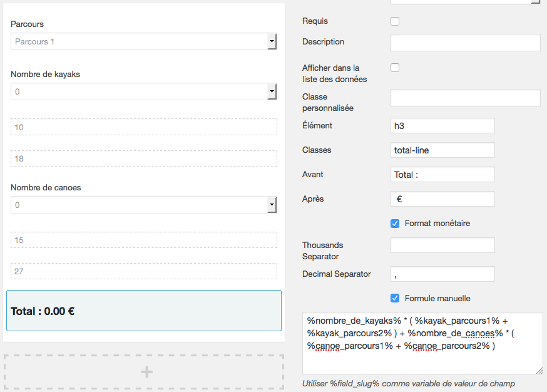547x392 pixels.
Task: Open the Parcours dropdown
Action: point(144,41)
